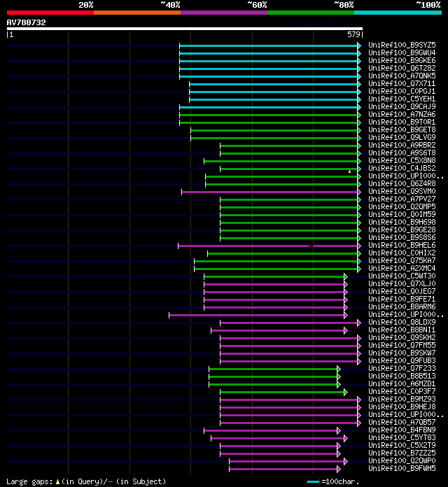Select the UniRef100_Q0JEG7 label
The height and width of the screenshot is (487, 448).
coord(402,291)
